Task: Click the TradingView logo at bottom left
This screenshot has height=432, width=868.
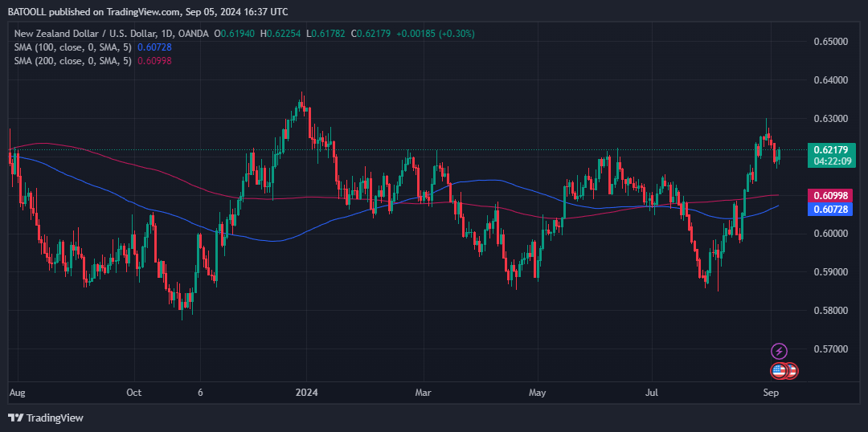Action: point(46,418)
